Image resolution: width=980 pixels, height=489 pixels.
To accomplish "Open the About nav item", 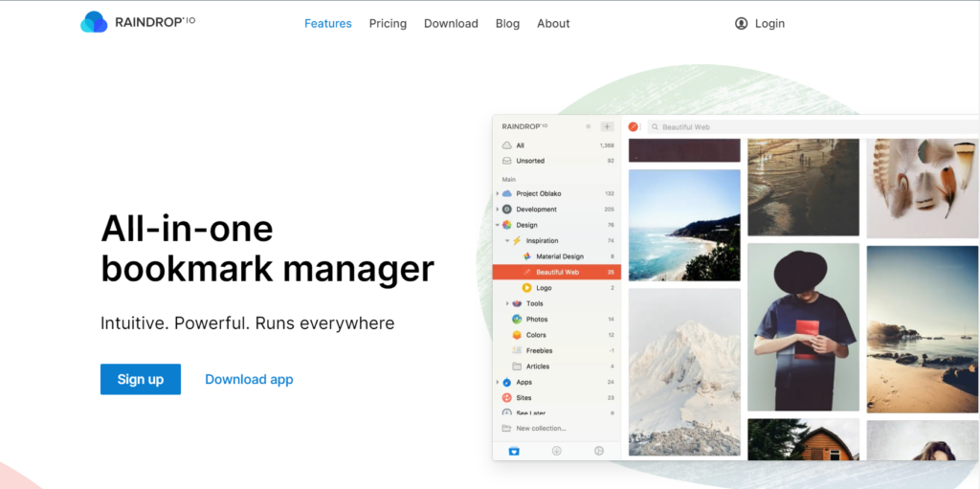I will pos(553,24).
